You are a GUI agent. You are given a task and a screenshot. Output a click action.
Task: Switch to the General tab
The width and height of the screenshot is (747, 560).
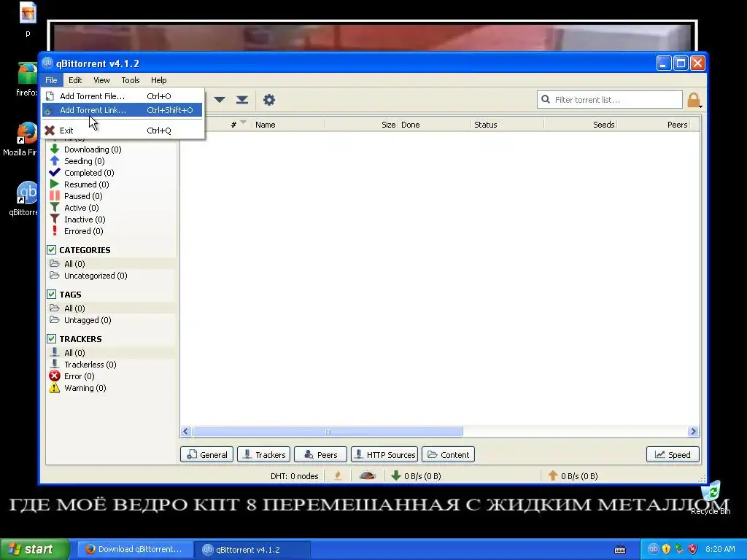point(206,455)
